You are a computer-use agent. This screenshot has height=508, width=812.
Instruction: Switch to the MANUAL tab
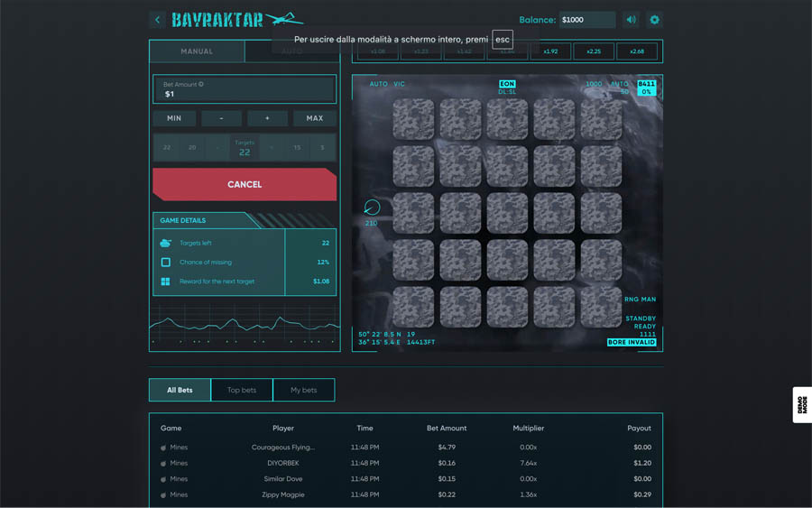197,51
